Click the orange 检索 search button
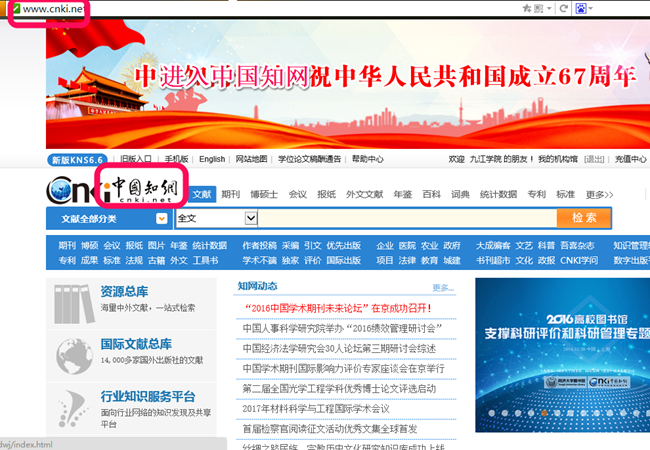The width and height of the screenshot is (650, 450). [x=584, y=218]
